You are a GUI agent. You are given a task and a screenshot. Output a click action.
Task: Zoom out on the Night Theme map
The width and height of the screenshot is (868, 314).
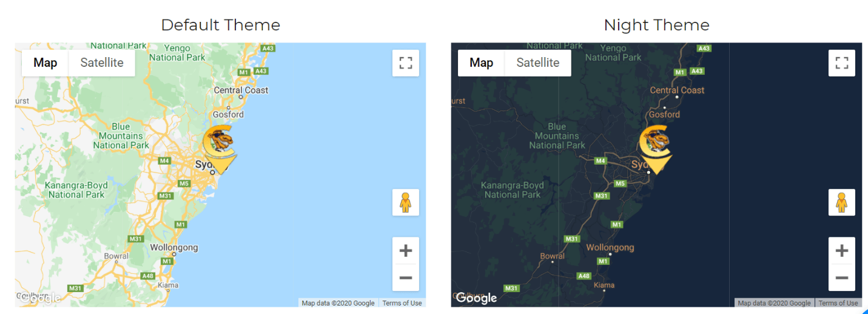(842, 278)
